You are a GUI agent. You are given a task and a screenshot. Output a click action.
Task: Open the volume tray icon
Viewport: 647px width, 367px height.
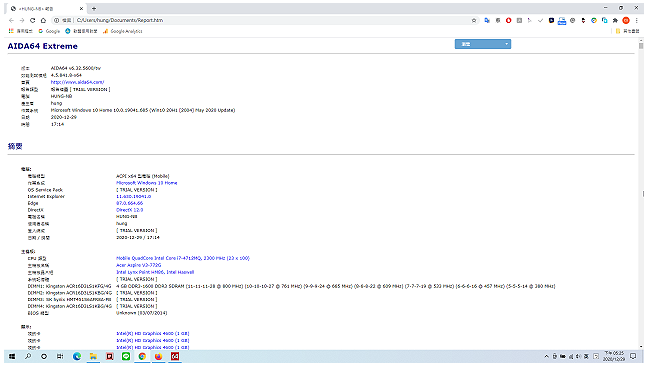[x=579, y=356]
